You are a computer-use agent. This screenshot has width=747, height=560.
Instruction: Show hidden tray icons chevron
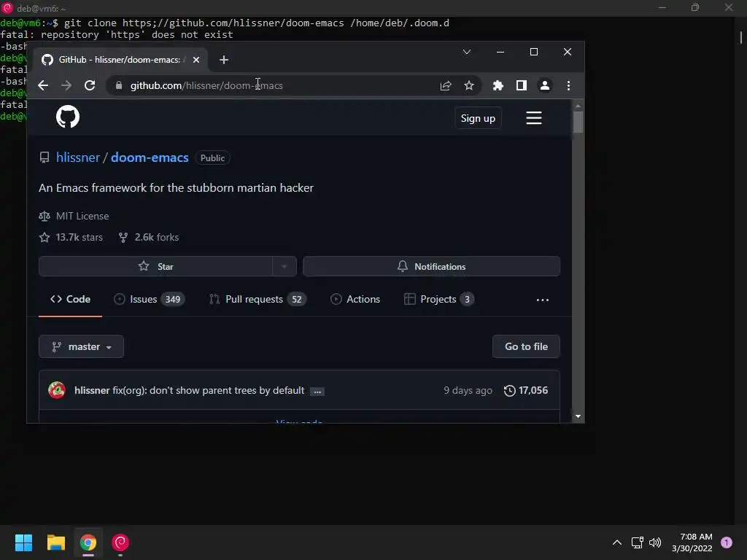pos(616,542)
